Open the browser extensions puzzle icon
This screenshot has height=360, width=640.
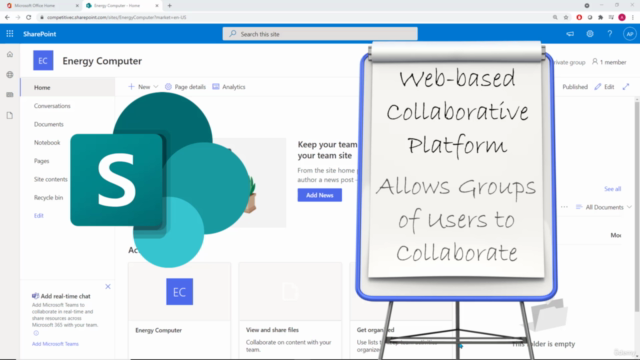tap(600, 17)
